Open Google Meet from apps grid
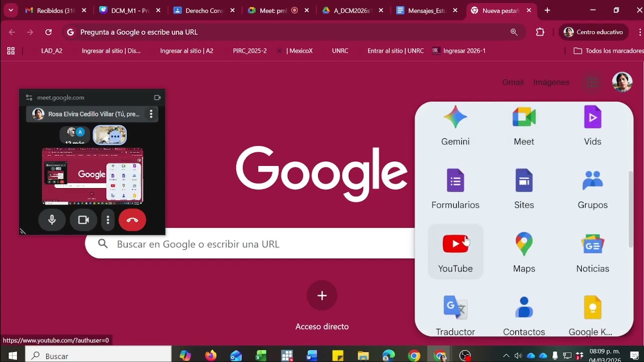This screenshot has width=644, height=362. click(x=524, y=126)
